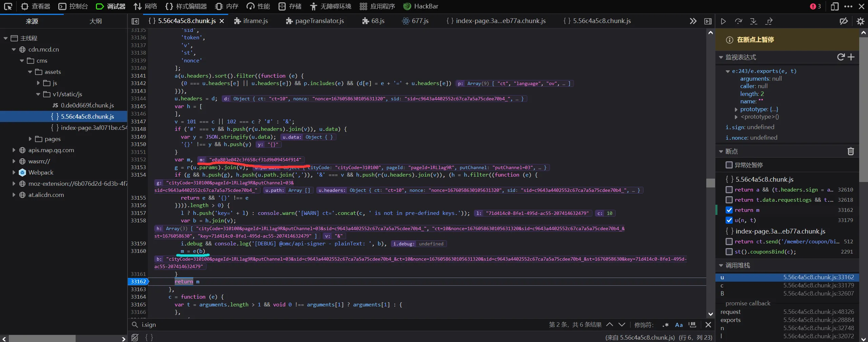Toggle case-sensitive Aa search modifier
The image size is (868, 342).
[x=679, y=325]
